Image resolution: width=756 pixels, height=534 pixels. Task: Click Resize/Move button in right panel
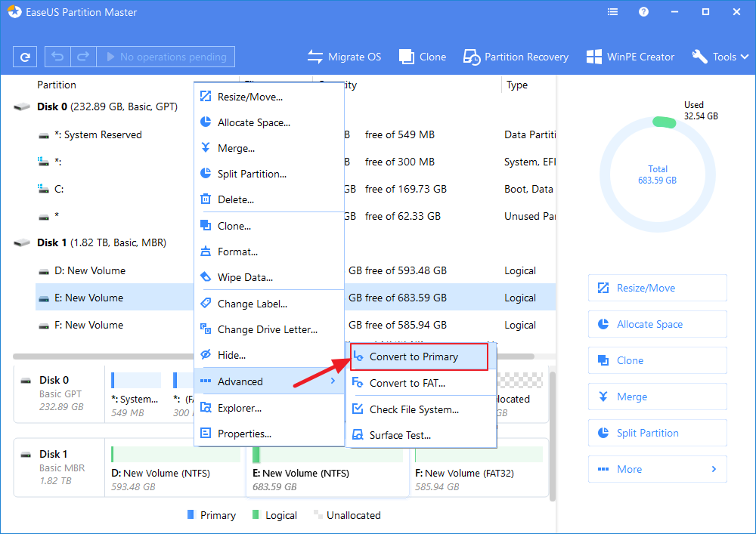657,288
